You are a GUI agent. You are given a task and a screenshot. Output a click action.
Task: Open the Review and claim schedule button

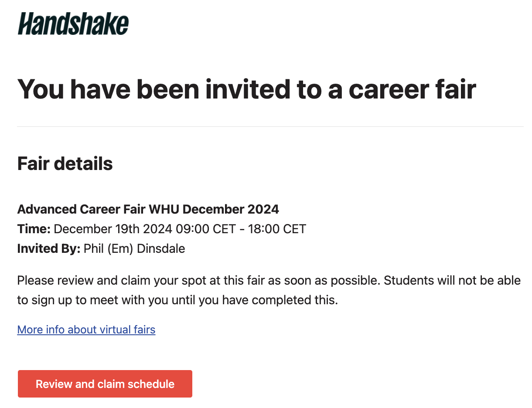coord(105,384)
